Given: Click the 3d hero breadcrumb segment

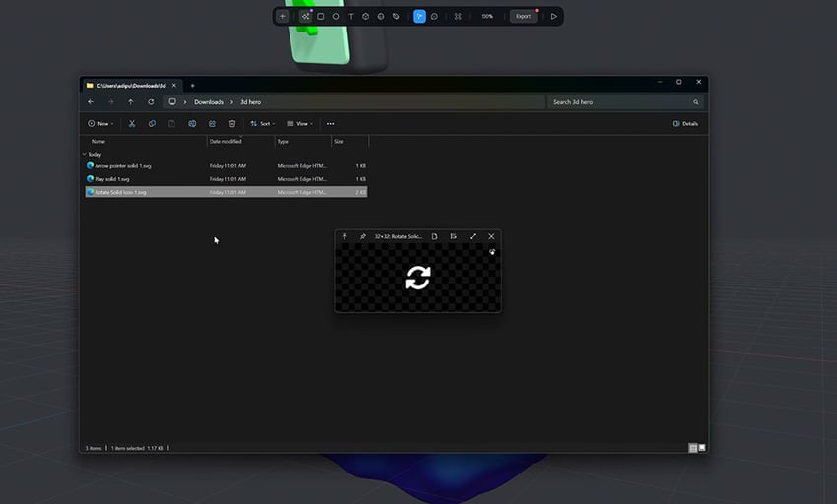Looking at the screenshot, I should [x=250, y=102].
